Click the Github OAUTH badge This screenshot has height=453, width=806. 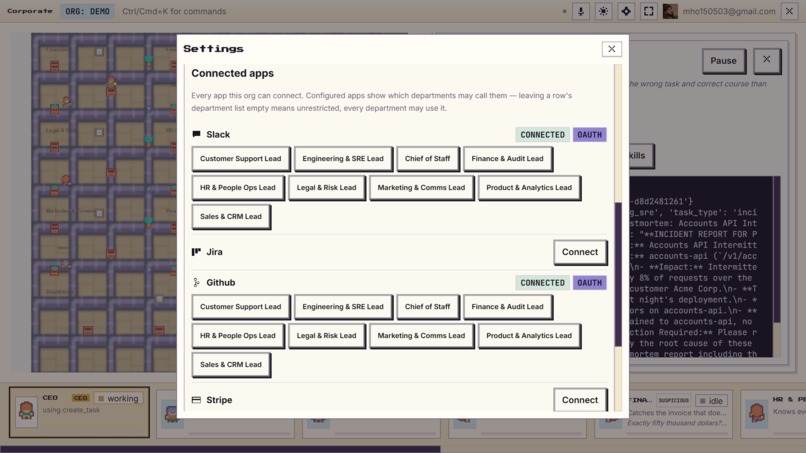(590, 283)
